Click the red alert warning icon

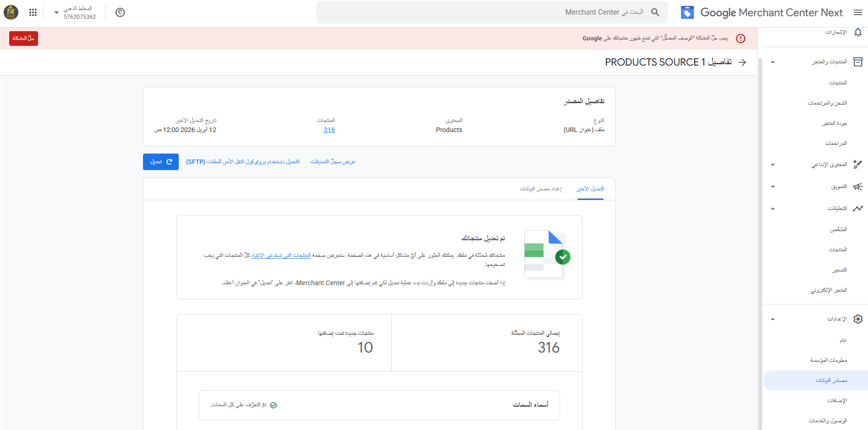click(741, 39)
